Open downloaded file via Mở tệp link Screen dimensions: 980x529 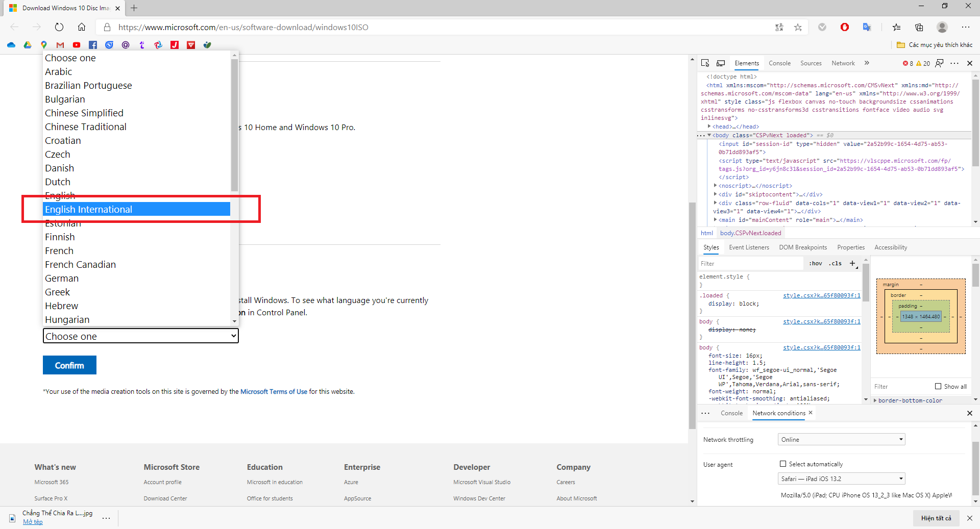click(33, 522)
